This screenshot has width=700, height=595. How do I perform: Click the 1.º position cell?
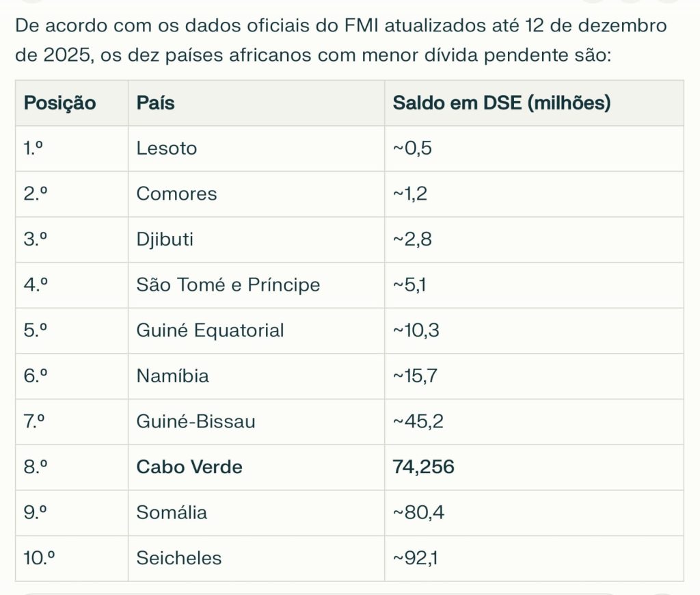[x=33, y=148]
